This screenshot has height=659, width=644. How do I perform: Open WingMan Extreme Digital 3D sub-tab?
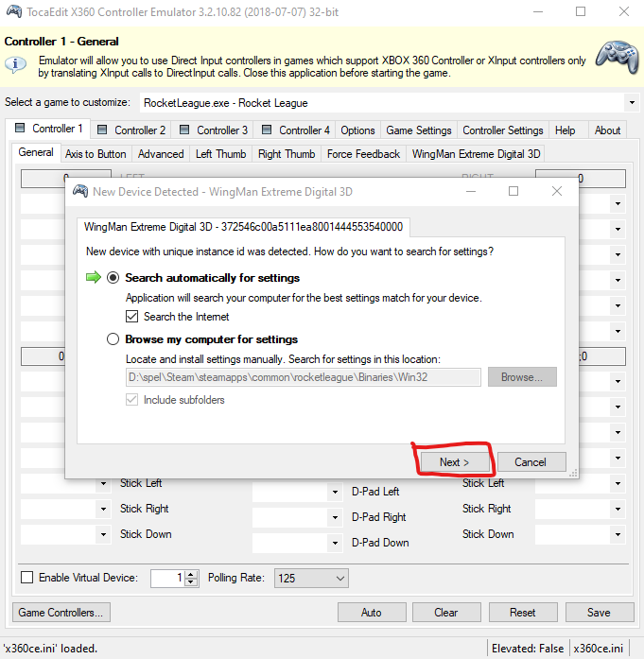(x=476, y=154)
